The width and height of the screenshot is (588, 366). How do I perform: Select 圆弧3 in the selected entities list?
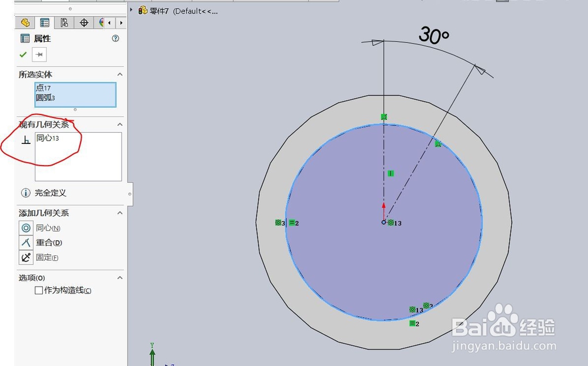tap(45, 98)
